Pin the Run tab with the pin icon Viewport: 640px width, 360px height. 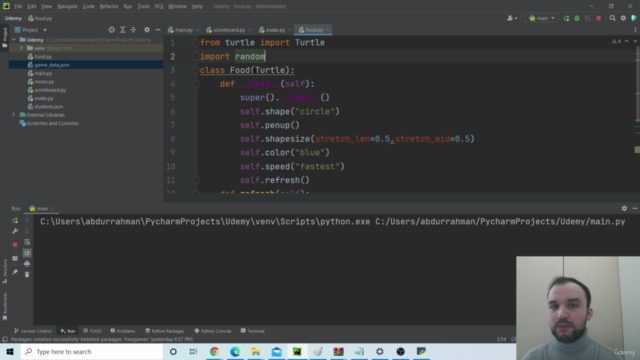[15, 272]
